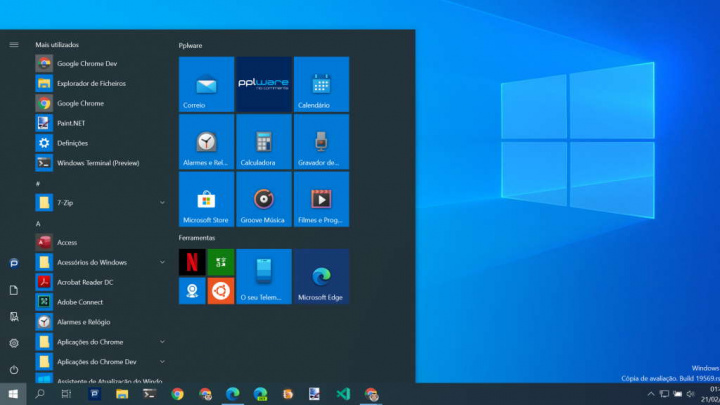Click the Power button in Start sidebar

(x=14, y=370)
